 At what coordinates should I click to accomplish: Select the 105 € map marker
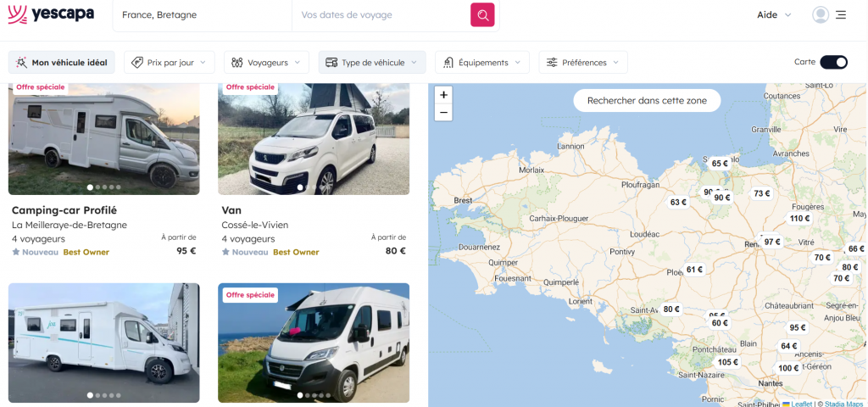[728, 362]
